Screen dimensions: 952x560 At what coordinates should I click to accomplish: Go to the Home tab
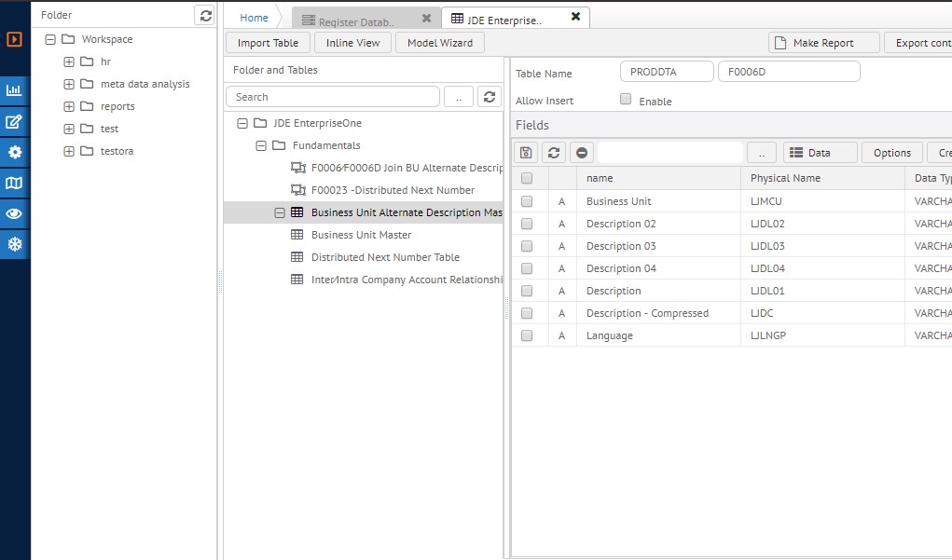254,18
